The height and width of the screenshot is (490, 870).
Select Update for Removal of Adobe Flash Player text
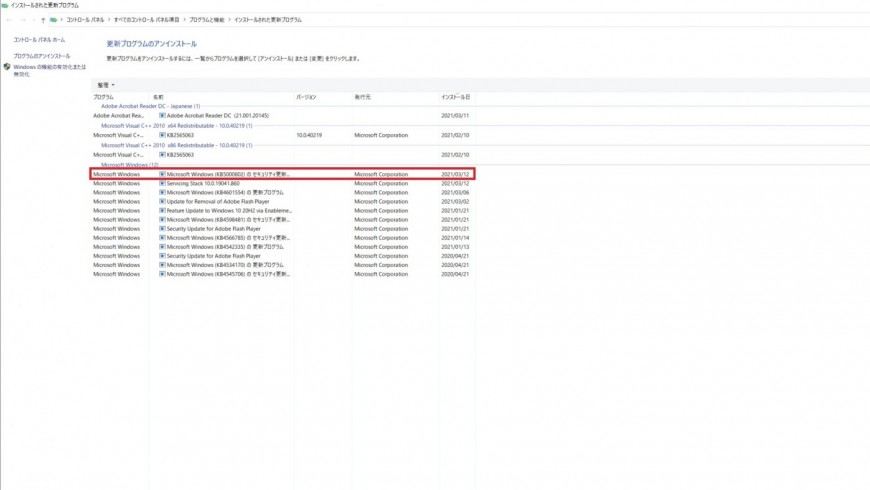tap(218, 201)
